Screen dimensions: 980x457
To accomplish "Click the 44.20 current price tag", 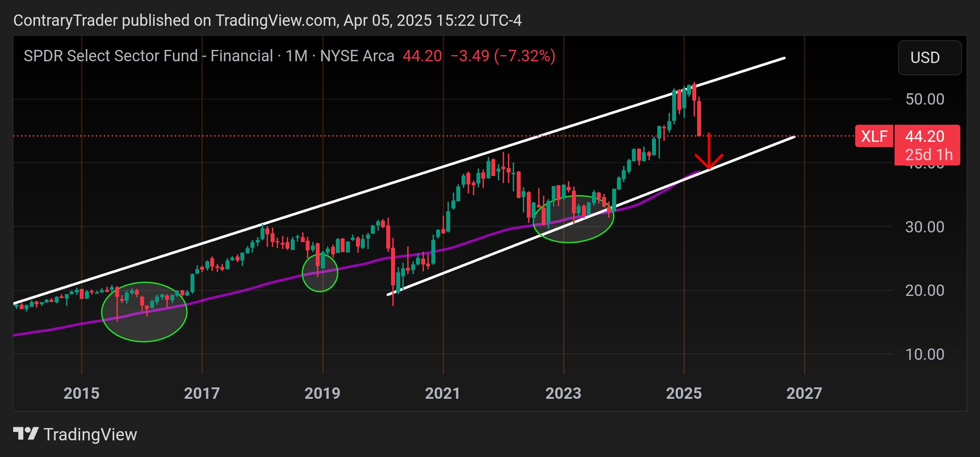I will click(x=925, y=136).
